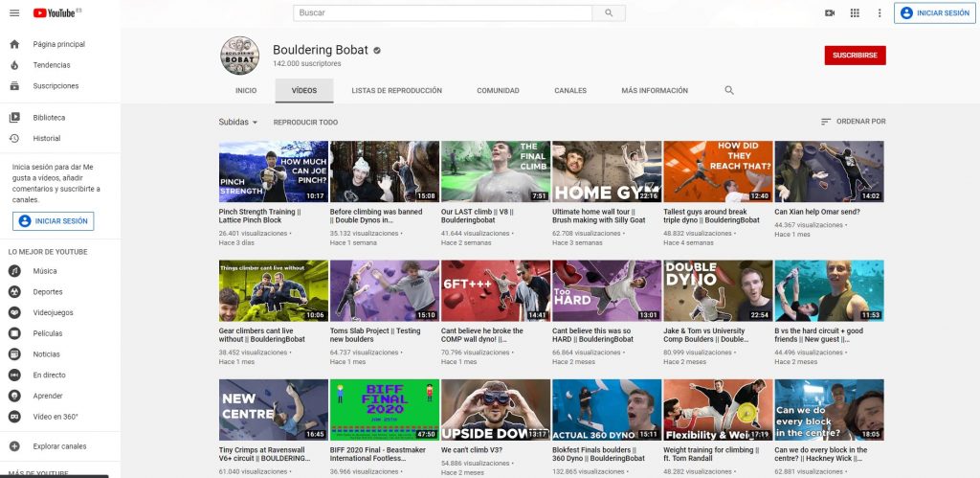
Task: Switch to the Comunidad tab
Action: (498, 90)
